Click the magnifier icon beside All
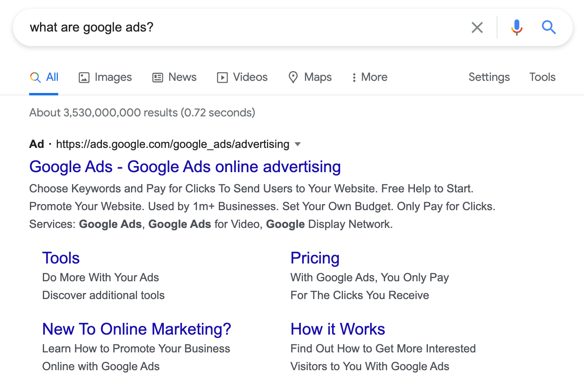584x392 pixels. [35, 77]
